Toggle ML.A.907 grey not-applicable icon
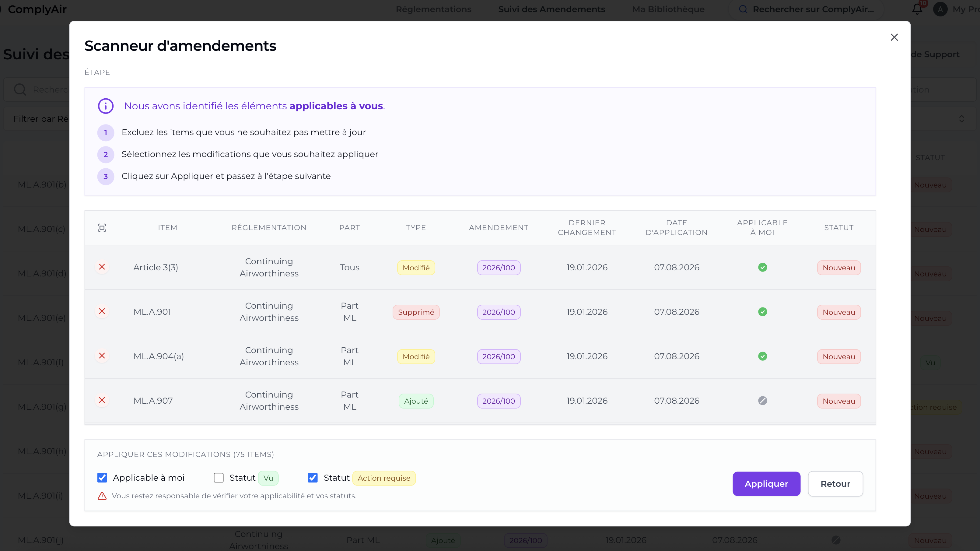Screen dimensions: 980x551 click(x=762, y=401)
